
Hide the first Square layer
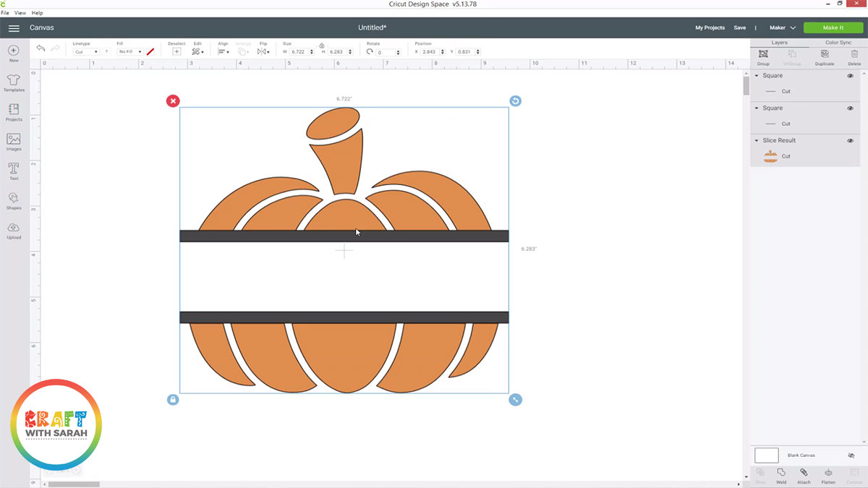point(850,76)
